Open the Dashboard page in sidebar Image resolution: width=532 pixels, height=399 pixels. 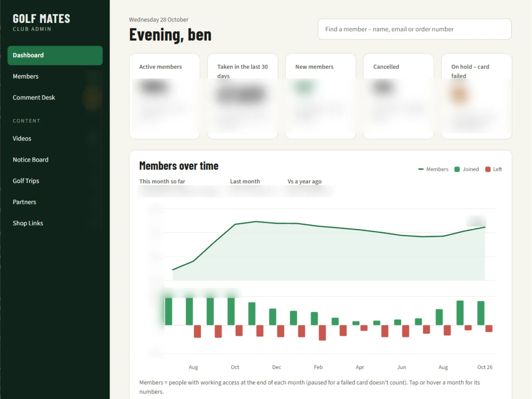click(x=55, y=55)
